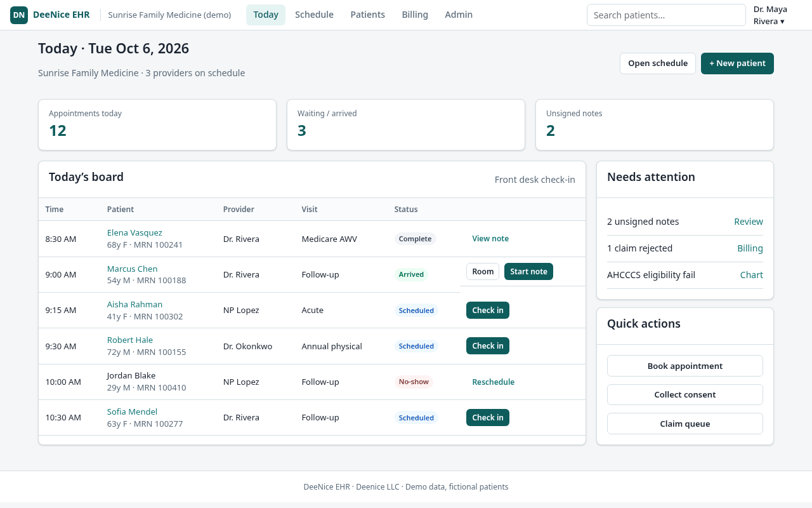This screenshot has height=508, width=812.
Task: Switch to the Today tab
Action: pos(266,15)
